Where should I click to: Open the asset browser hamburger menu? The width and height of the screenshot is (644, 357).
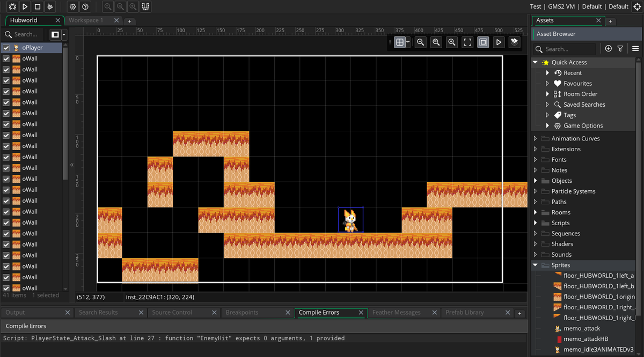click(x=635, y=48)
